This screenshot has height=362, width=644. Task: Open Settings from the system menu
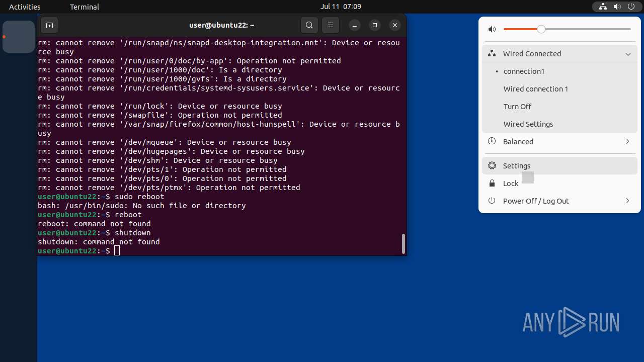point(559,166)
